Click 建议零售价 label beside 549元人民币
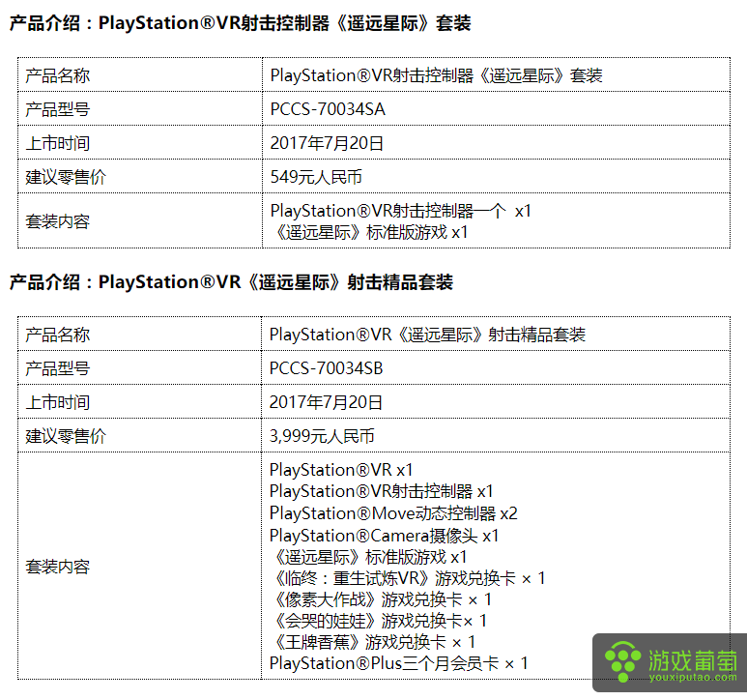747x700 pixels. pyautogui.click(x=66, y=177)
